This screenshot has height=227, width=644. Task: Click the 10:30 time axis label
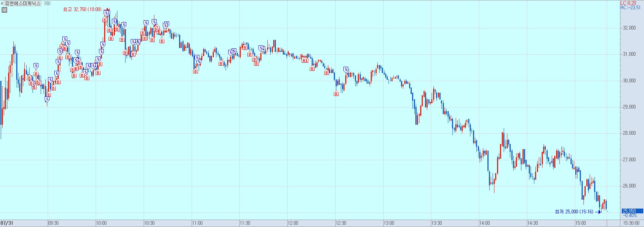click(x=149, y=223)
